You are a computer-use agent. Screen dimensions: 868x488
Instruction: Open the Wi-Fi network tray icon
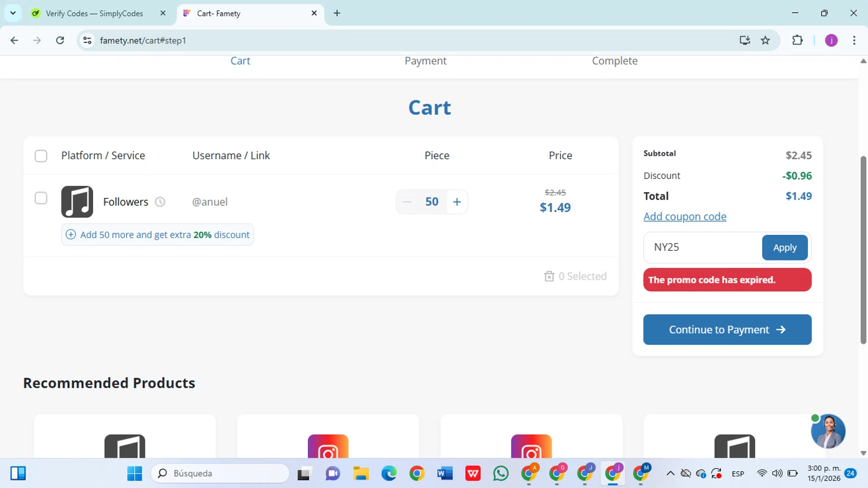point(762,474)
